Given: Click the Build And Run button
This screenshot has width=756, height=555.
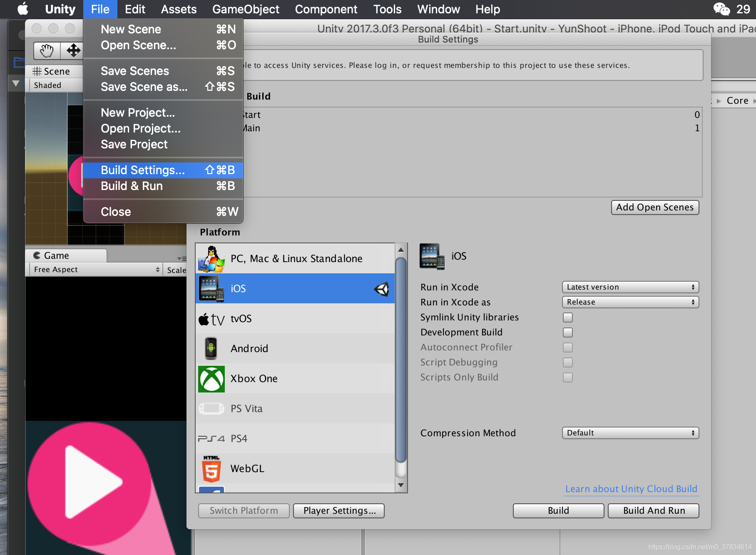Looking at the screenshot, I should click(x=654, y=510).
